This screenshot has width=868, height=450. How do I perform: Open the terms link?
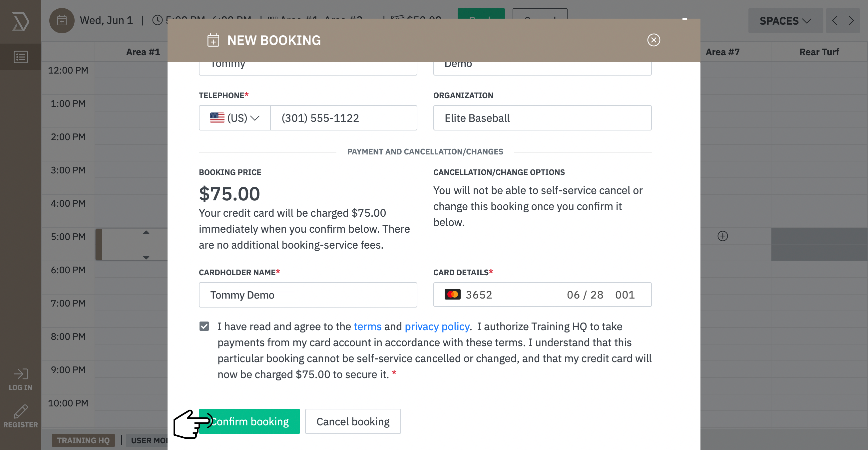(367, 327)
